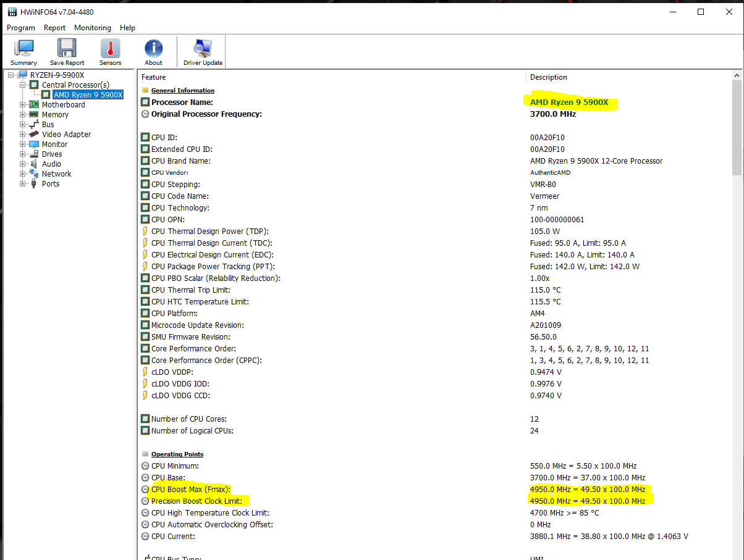Click the Network icon in the tree
The image size is (744, 560).
34,173
